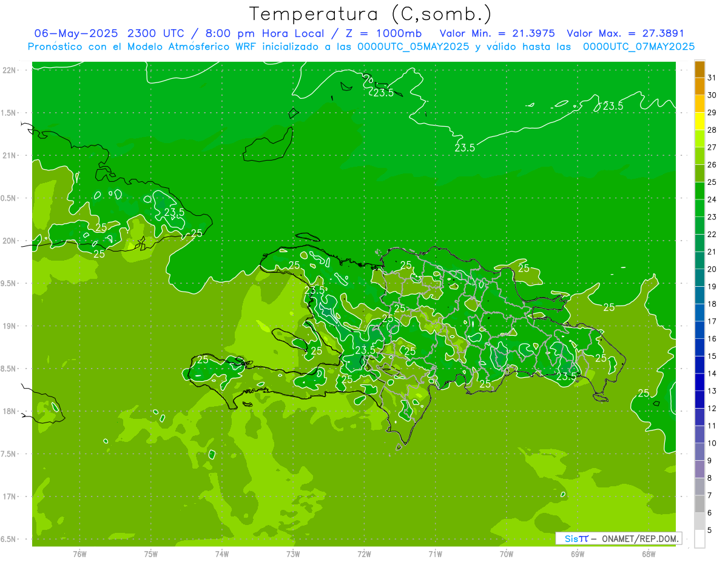
Task: Click colorbar value label '24'
Action: [712, 199]
